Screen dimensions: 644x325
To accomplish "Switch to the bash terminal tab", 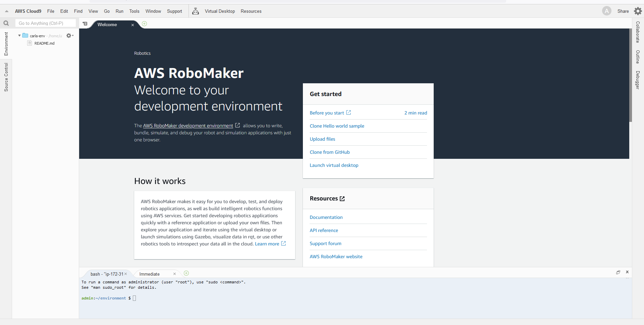I will (x=107, y=274).
